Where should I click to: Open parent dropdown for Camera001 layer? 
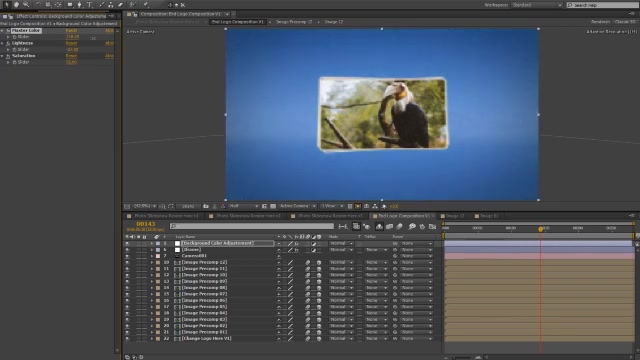(416, 256)
